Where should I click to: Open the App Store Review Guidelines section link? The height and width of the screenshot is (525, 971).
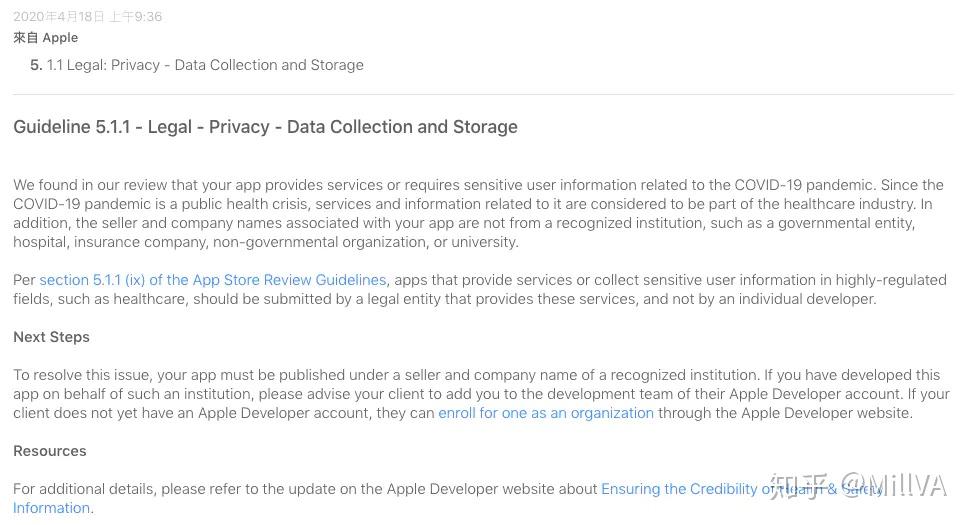tap(212, 280)
